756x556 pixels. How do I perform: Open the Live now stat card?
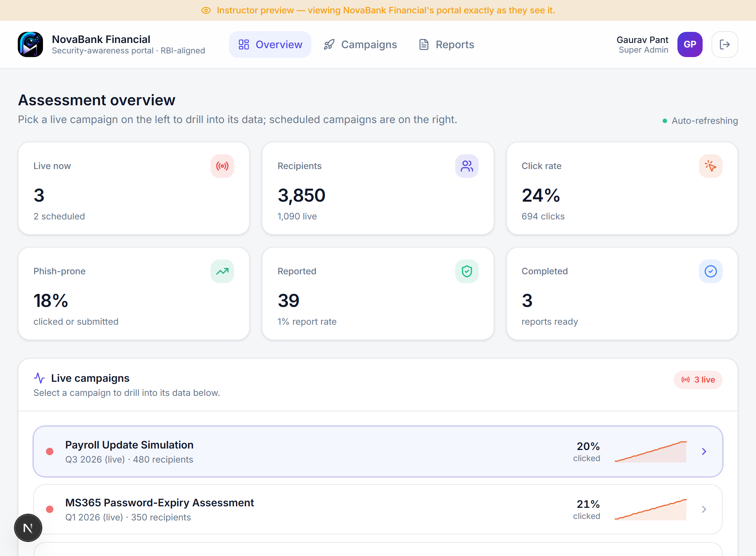click(134, 188)
